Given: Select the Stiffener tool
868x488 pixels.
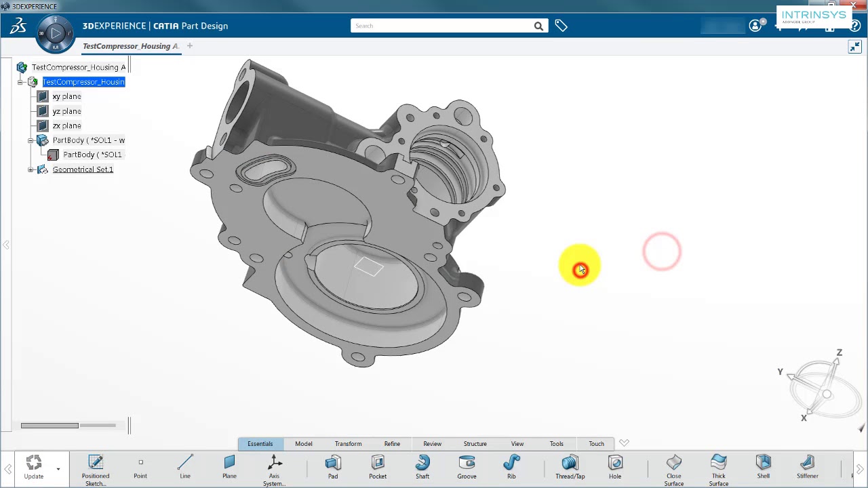Looking at the screenshot, I should [808, 467].
